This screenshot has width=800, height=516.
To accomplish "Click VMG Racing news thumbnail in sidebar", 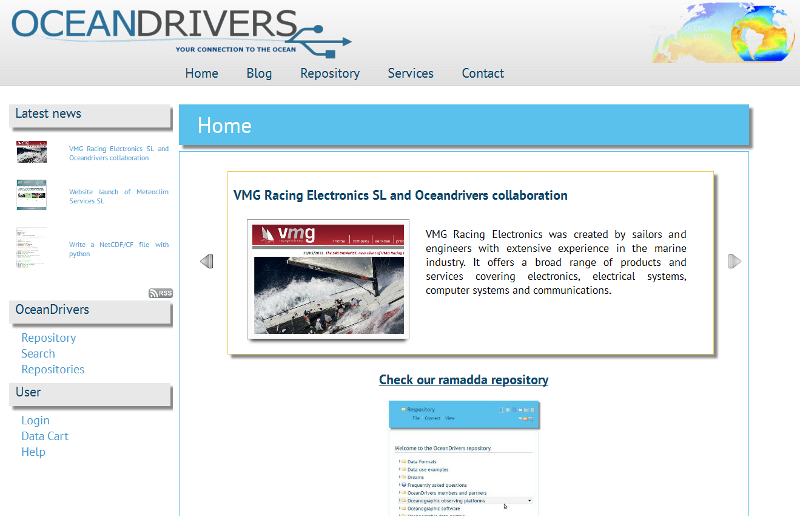I will coord(32,152).
